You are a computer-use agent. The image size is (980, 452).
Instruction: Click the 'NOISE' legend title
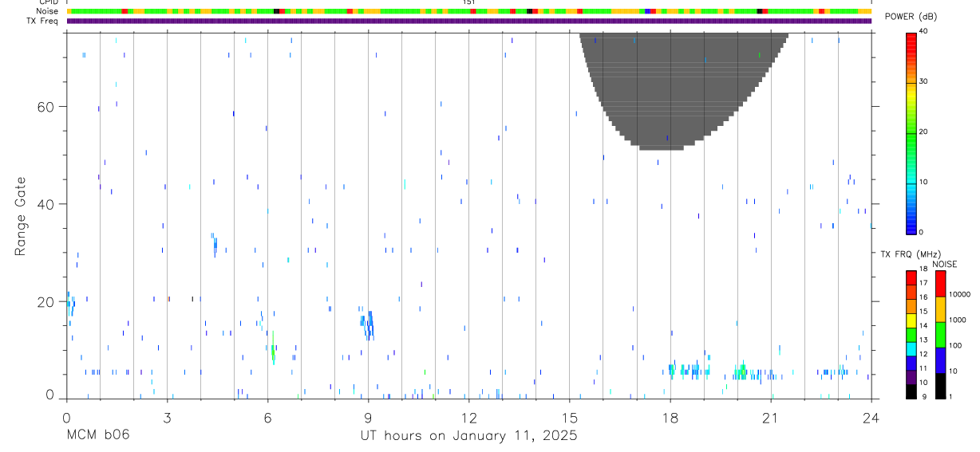(944, 264)
